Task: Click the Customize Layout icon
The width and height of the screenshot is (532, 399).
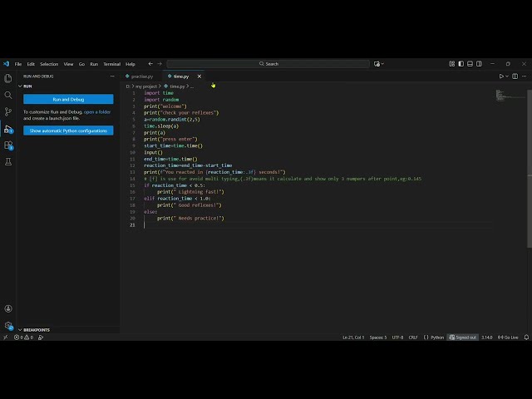Action: point(452,64)
